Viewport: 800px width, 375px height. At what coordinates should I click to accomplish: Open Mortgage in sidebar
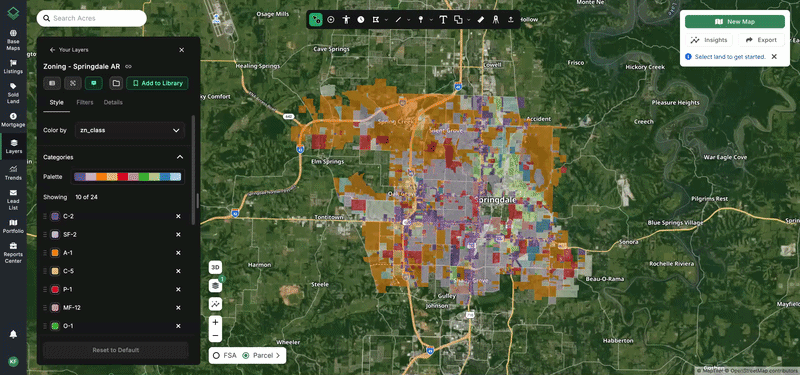pyautogui.click(x=13, y=120)
